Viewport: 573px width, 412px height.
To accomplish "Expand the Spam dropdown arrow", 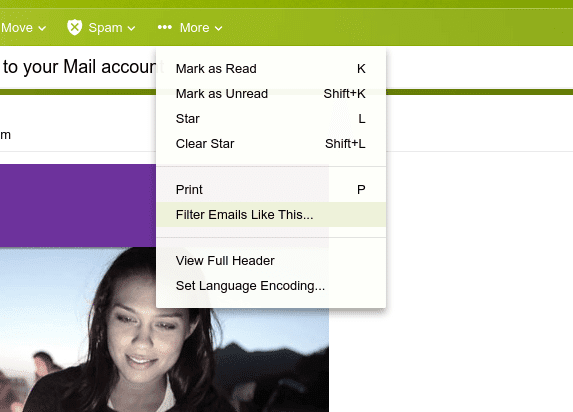I will pos(132,28).
